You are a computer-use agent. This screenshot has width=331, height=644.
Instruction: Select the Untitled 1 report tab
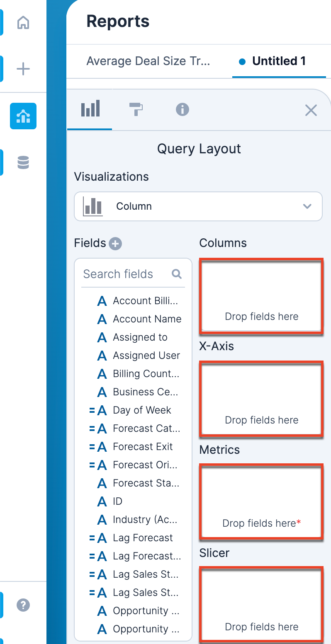pyautogui.click(x=279, y=61)
